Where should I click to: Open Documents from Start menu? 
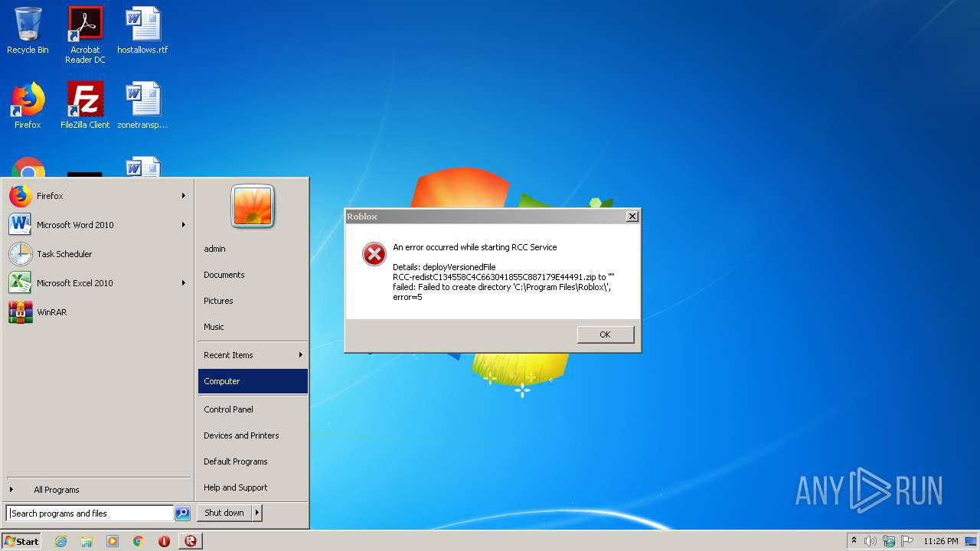coord(253,275)
